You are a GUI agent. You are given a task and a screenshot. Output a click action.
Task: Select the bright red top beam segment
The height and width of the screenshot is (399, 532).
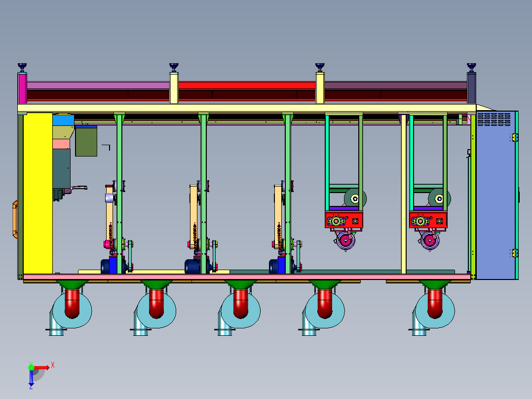pyautogui.click(x=247, y=85)
